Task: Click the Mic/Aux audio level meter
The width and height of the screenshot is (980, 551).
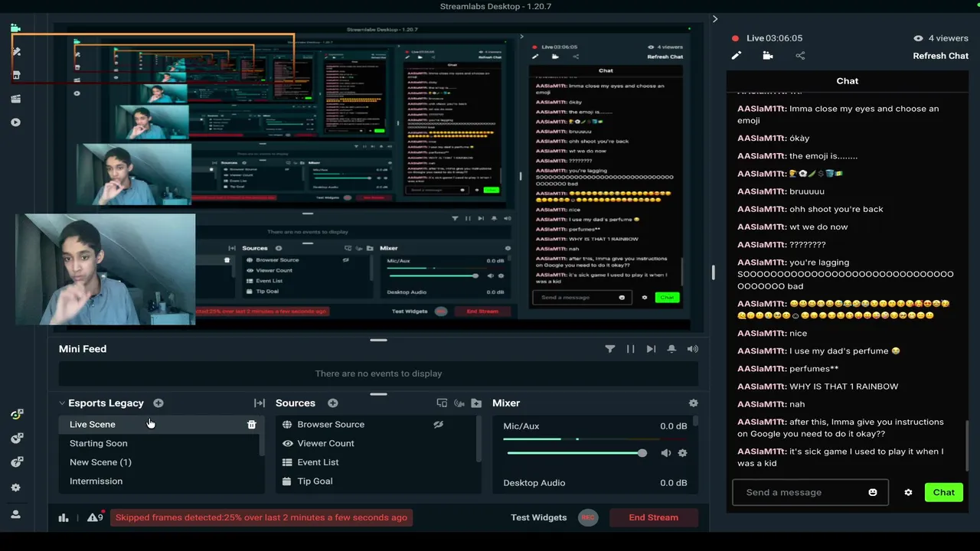Action: 594,439
